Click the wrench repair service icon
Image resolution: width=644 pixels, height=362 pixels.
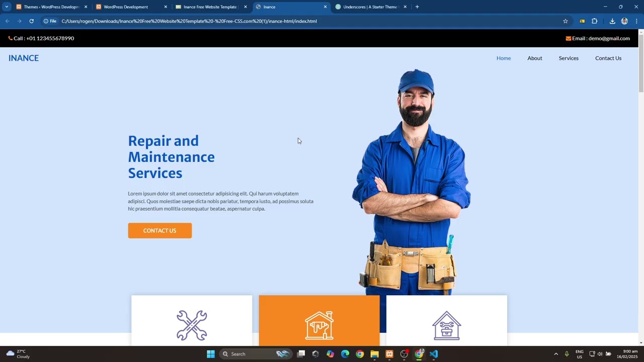coord(192,325)
